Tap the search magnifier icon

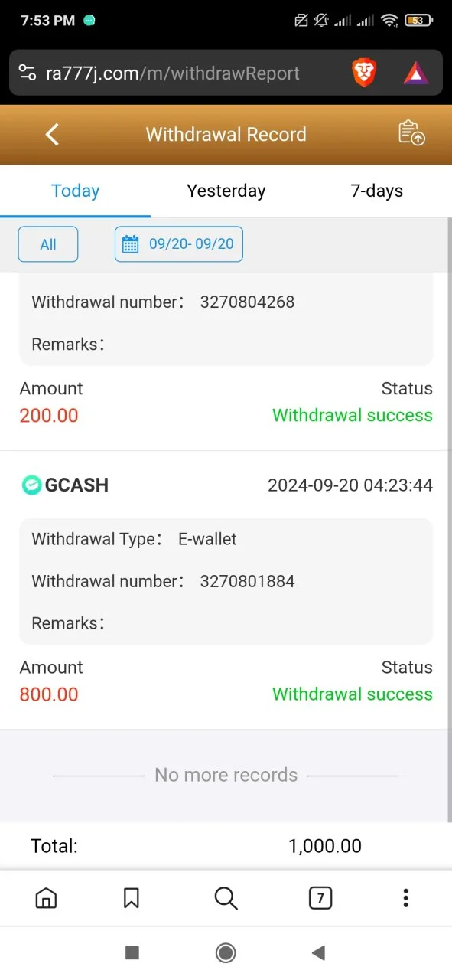click(226, 898)
